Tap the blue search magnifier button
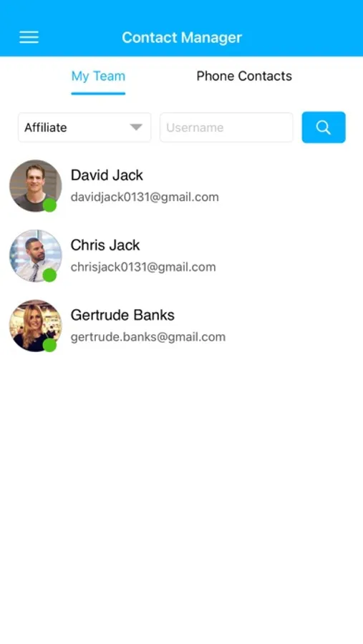The width and height of the screenshot is (363, 644). [324, 127]
